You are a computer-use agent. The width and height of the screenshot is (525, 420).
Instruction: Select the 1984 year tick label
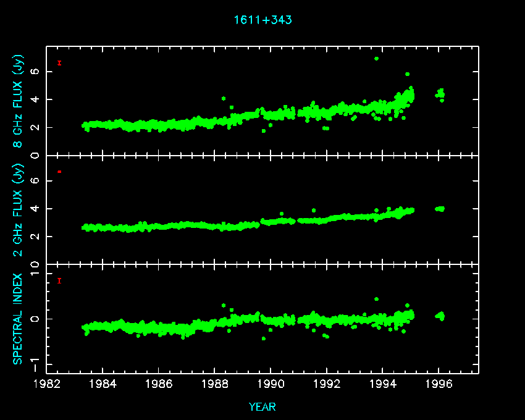[103, 384]
